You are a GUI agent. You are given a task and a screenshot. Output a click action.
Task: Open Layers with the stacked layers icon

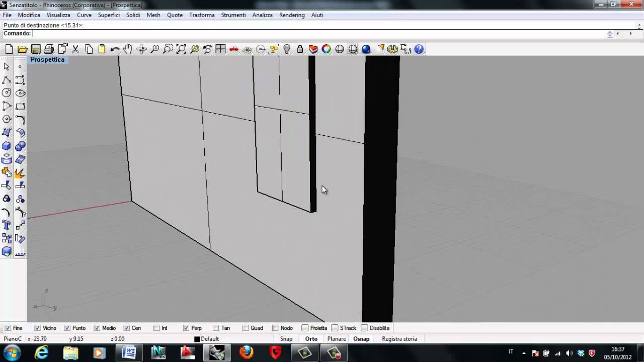313,49
